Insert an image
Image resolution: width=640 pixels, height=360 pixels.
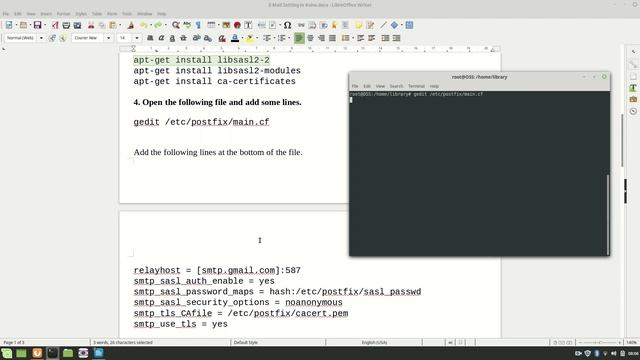point(226,25)
